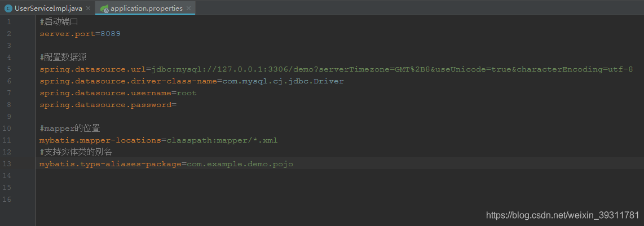Select the application.properties tab
The width and height of the screenshot is (644, 226).
coord(146,8)
